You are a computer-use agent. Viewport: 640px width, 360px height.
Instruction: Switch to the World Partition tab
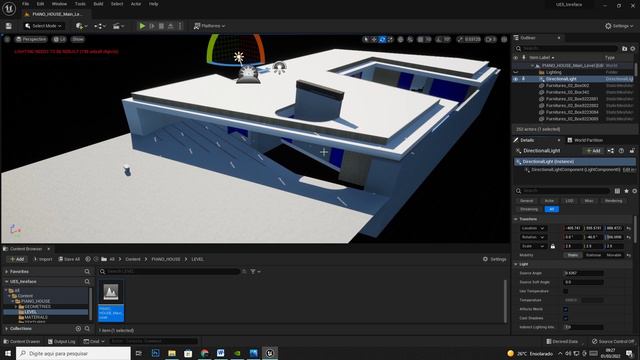[585, 140]
